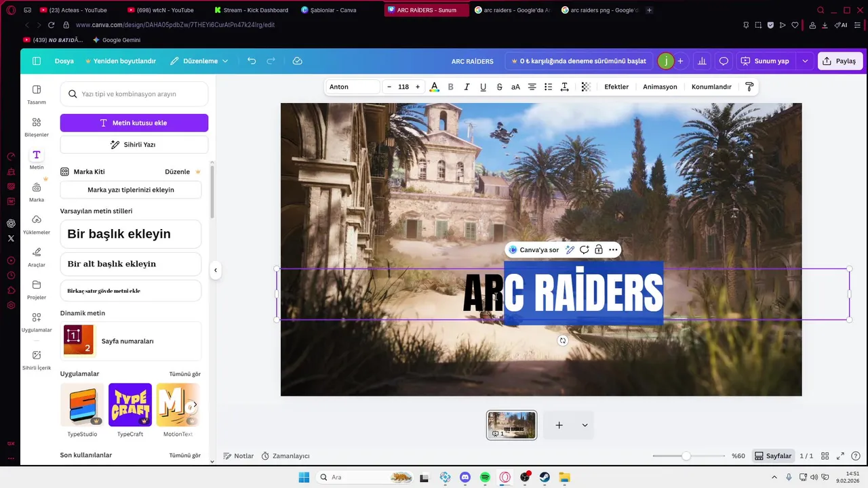Open the Dosya file menu
Screen dimensions: 868x488
pyautogui.click(x=64, y=61)
